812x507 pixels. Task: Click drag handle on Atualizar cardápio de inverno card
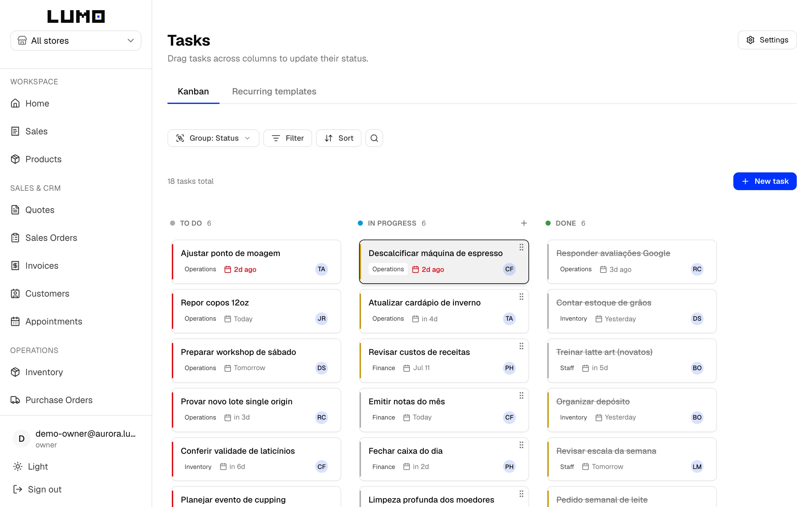[x=521, y=297]
